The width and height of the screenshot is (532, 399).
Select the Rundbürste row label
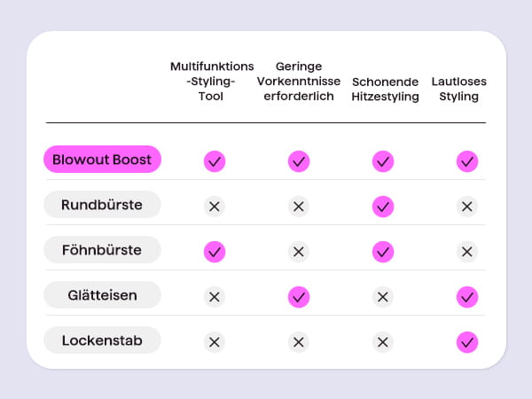(102, 204)
